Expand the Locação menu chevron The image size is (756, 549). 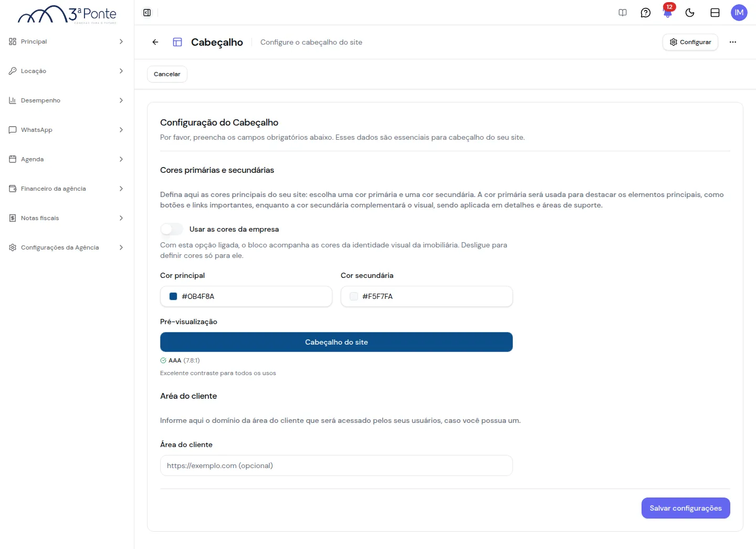(x=121, y=71)
